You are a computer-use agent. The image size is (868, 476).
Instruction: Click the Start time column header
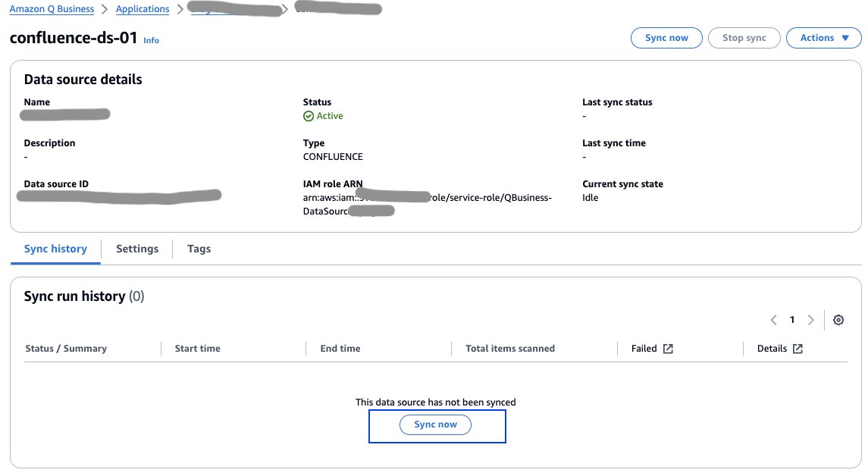point(198,349)
